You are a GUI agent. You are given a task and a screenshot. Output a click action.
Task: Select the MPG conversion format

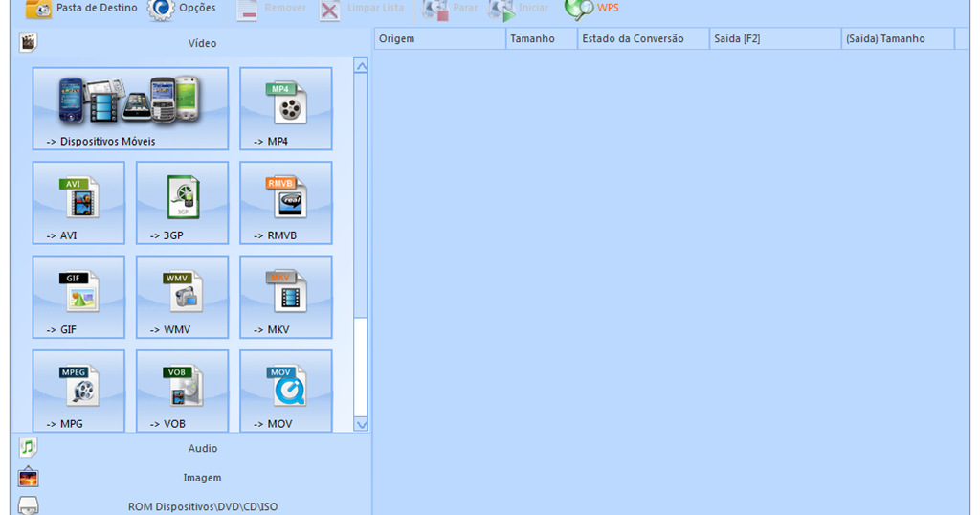tap(78, 392)
